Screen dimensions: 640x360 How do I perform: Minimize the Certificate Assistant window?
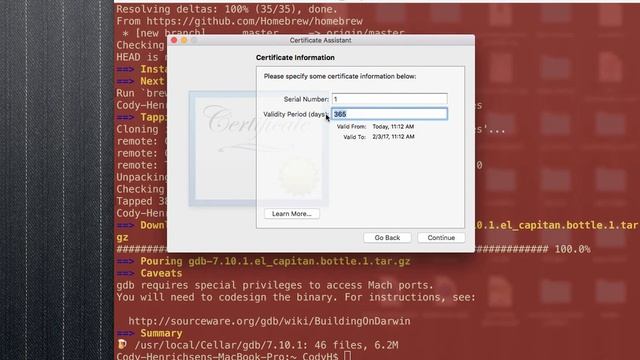(x=184, y=40)
